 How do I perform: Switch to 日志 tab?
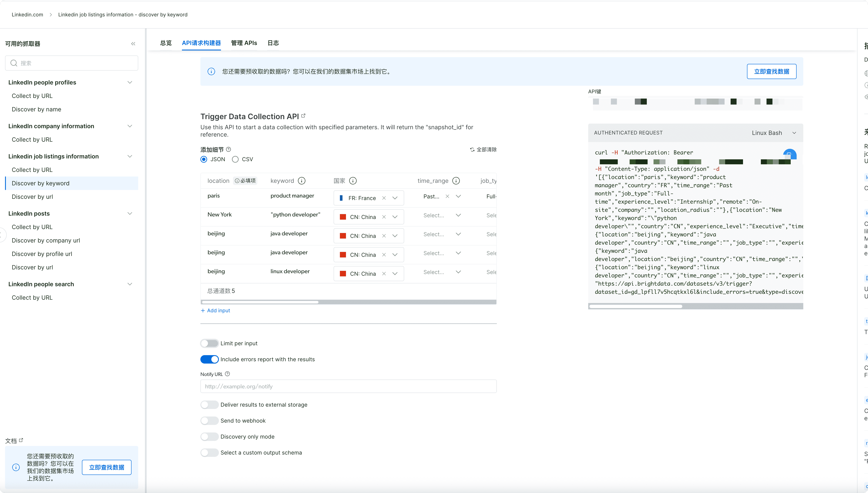point(273,43)
